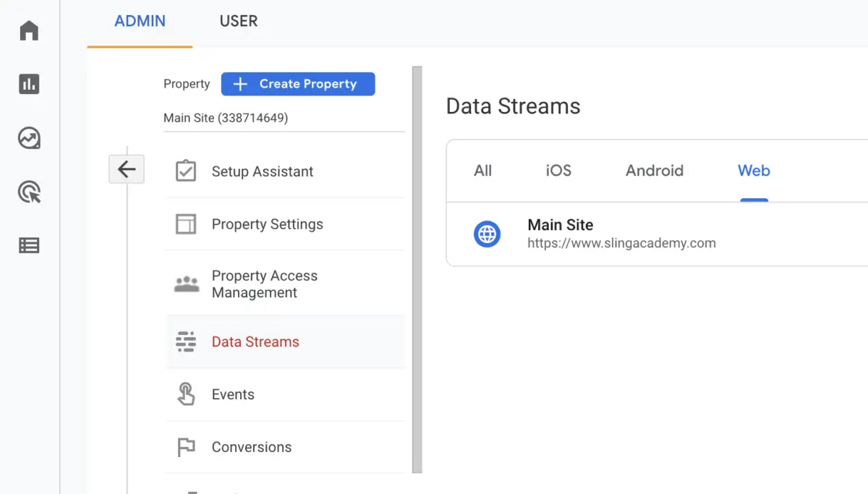The image size is (868, 494).
Task: Click the Events touch hand icon
Action: (186, 394)
